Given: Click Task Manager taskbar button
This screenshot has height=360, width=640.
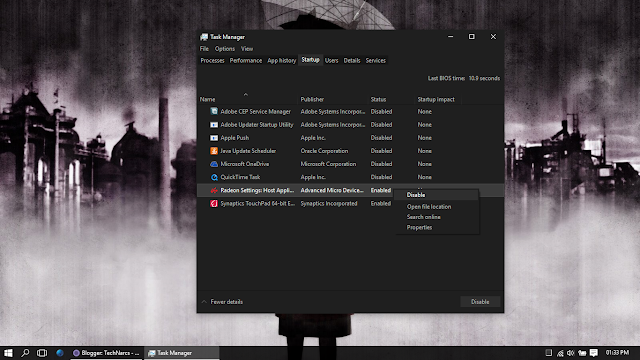Looking at the screenshot, I should 182,353.
